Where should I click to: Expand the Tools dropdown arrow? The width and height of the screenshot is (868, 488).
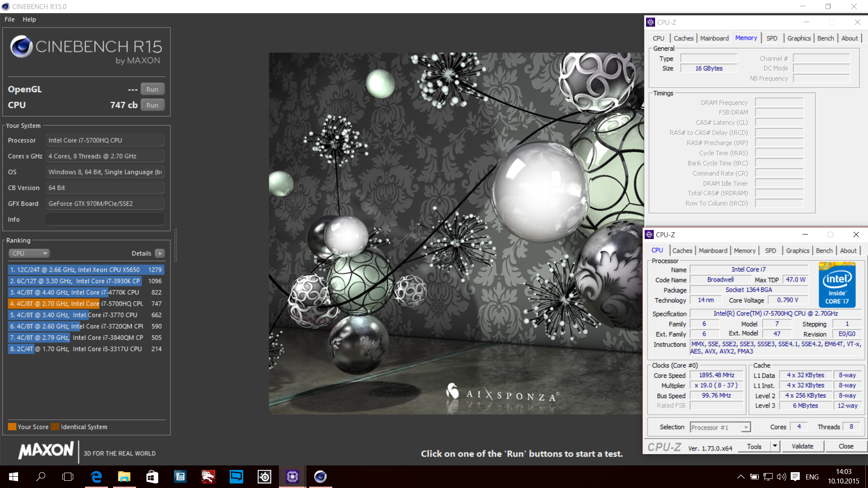(775, 446)
